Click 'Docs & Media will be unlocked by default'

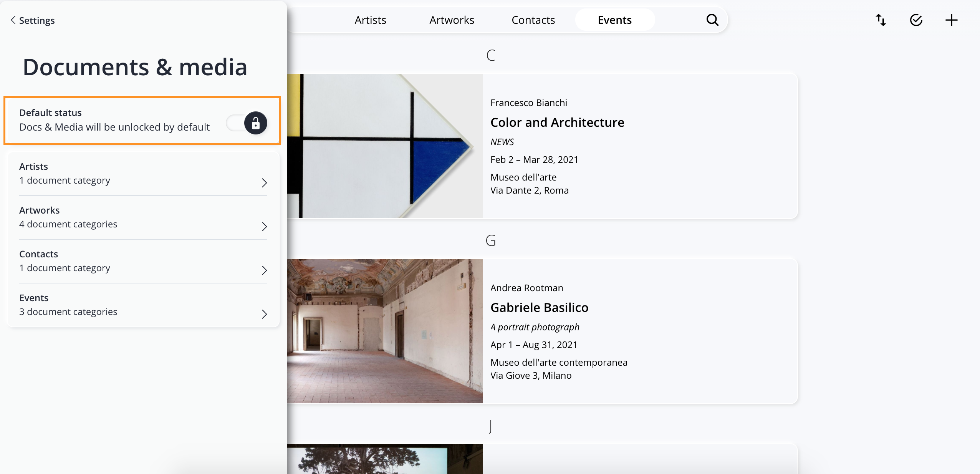tap(114, 127)
